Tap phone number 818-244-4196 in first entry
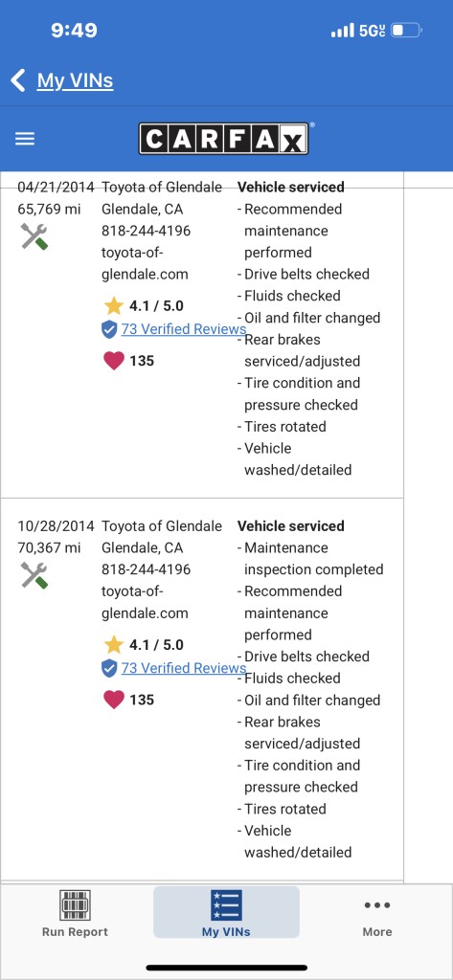 (146, 231)
